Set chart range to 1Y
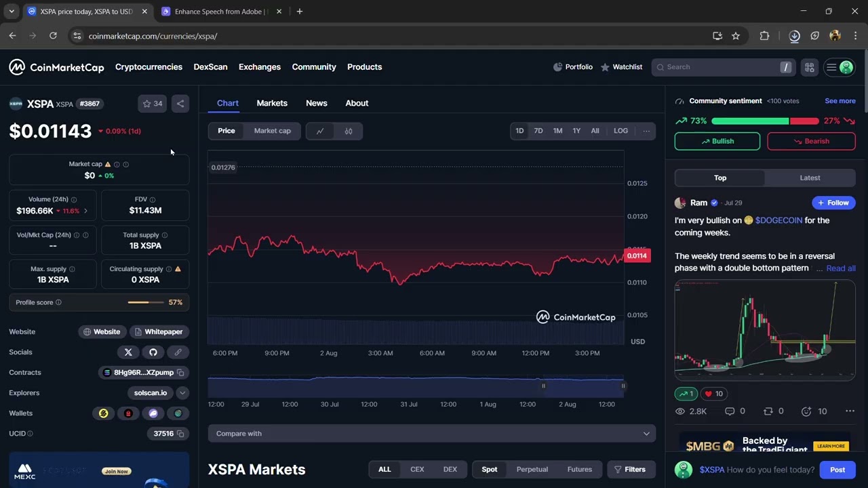Screen dimensions: 868x488 (576, 131)
